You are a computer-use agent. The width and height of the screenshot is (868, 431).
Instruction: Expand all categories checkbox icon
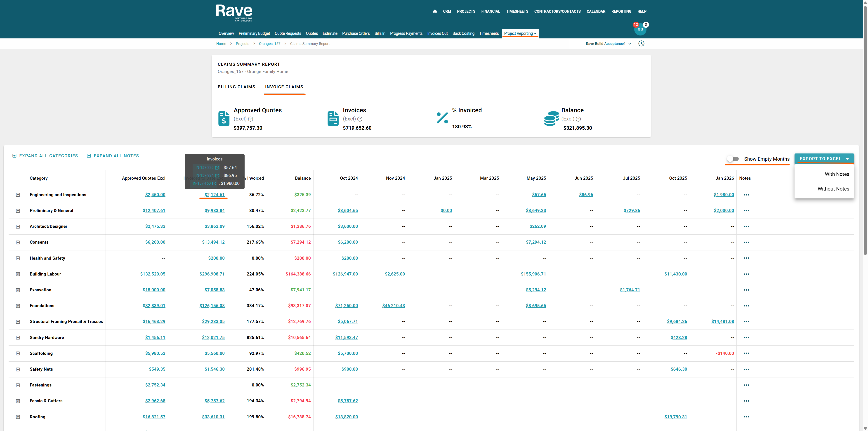pos(14,156)
